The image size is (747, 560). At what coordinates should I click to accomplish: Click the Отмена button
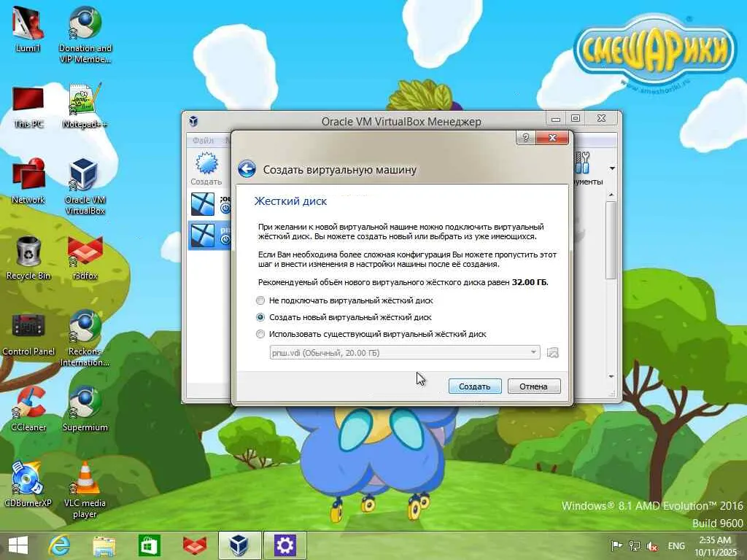coord(533,386)
